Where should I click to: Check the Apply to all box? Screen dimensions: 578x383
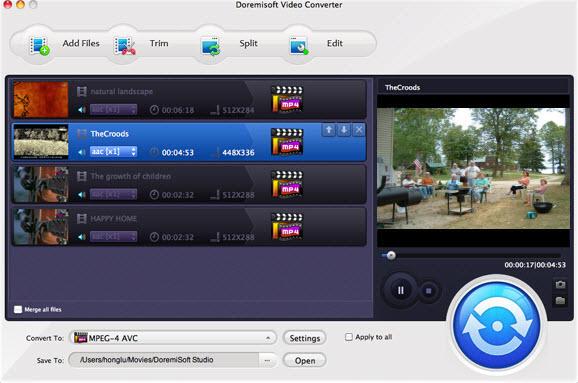348,337
